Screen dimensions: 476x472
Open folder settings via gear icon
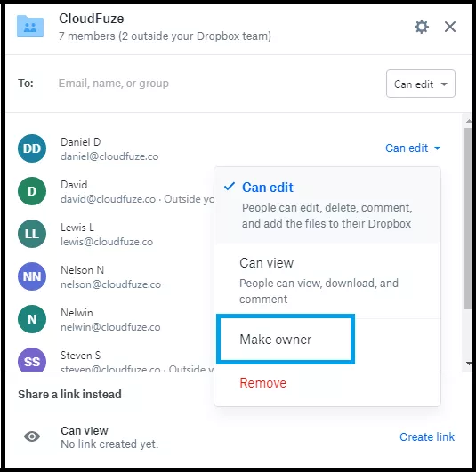[422, 27]
